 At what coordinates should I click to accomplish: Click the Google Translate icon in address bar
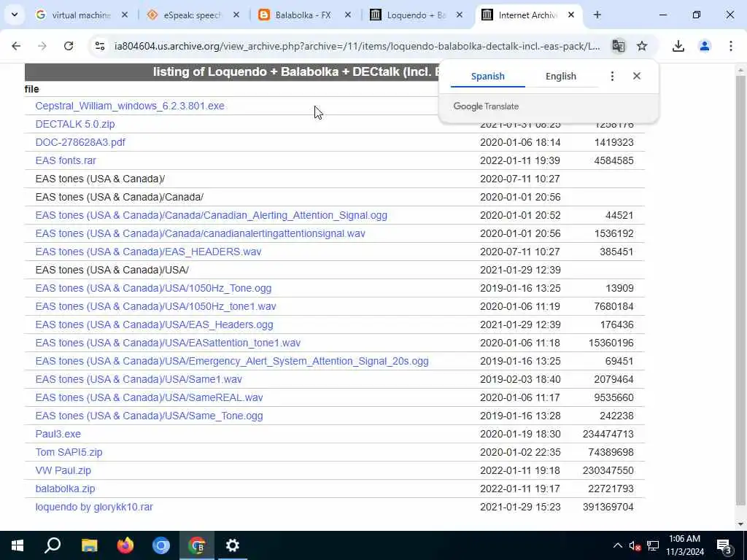click(619, 46)
